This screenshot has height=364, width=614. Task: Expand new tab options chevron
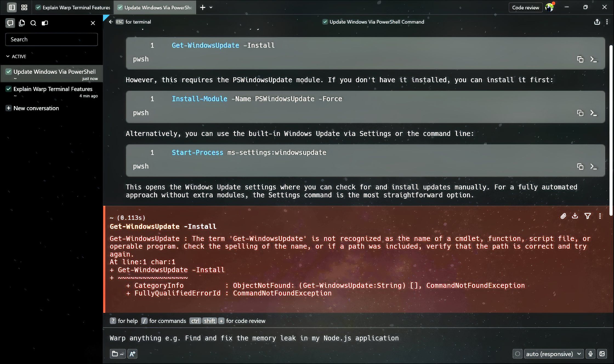coord(211,7)
